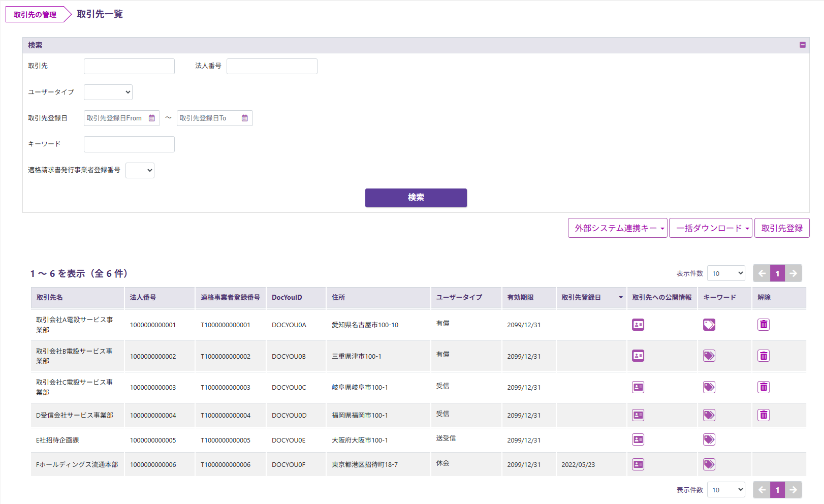Open the 適格請求書発行事業者登録番号 dropdown
The height and width of the screenshot is (504, 824).
point(140,170)
